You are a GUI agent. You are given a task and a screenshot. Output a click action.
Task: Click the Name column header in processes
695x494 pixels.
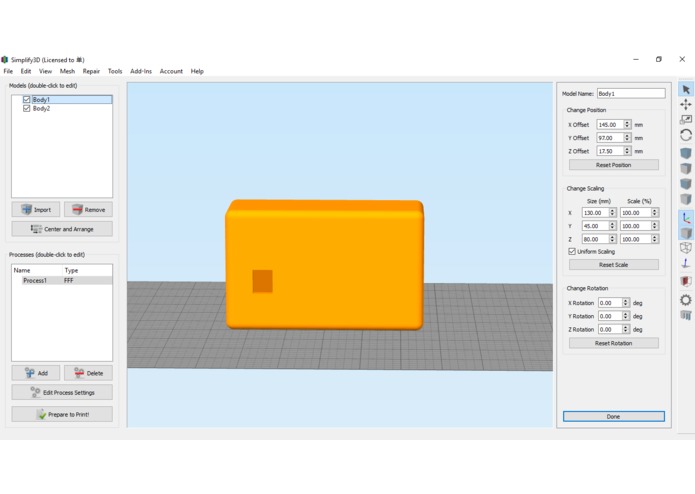(x=22, y=270)
